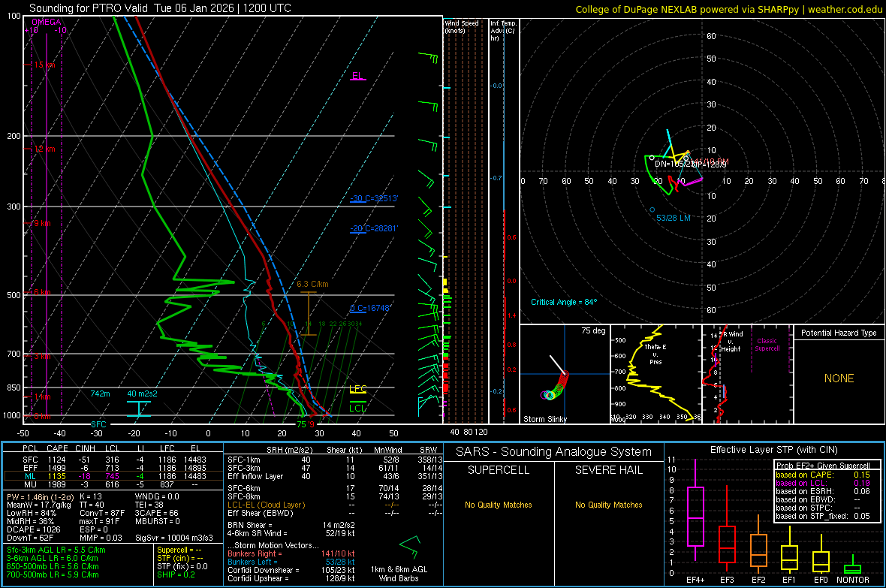Click the 0 C=16748' freezing level label
The image size is (886, 588).
pos(370,308)
